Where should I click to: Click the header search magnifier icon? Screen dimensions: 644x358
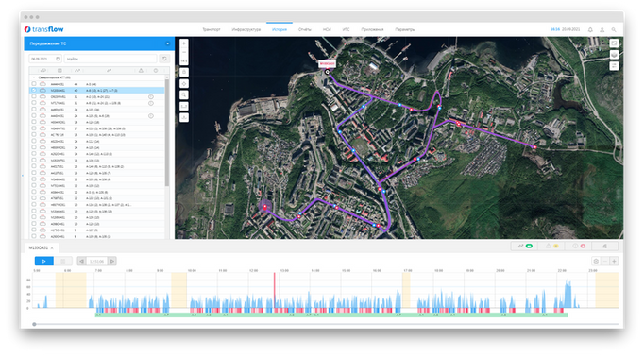614,29
